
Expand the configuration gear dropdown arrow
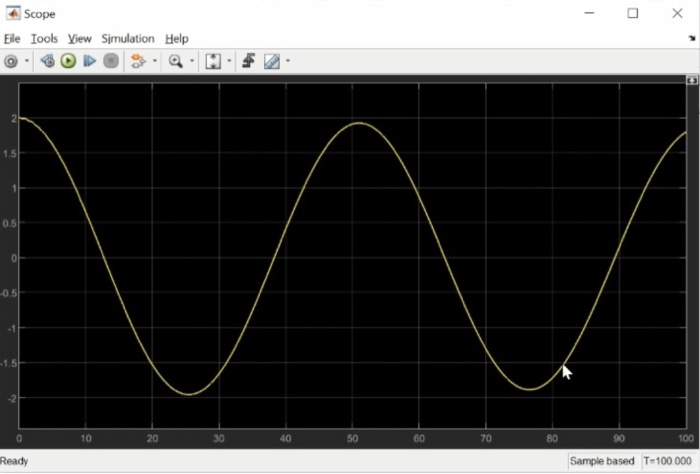click(26, 61)
